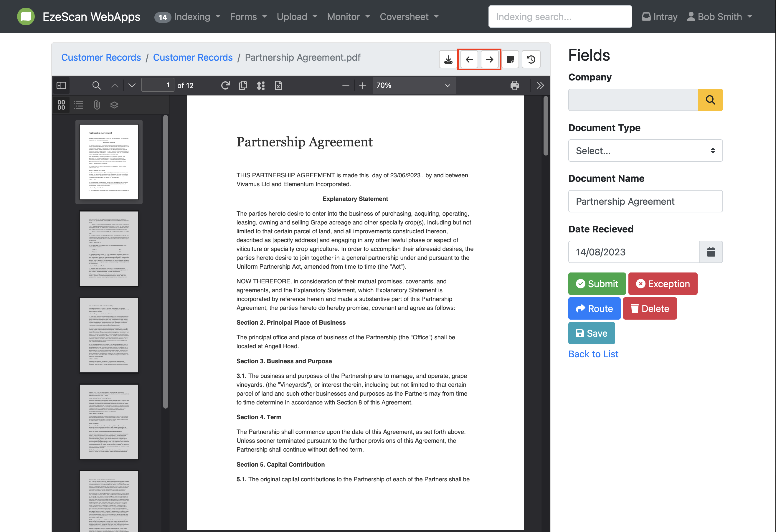This screenshot has width=776, height=532.
Task: Open the Indexing menu
Action: pyautogui.click(x=192, y=17)
